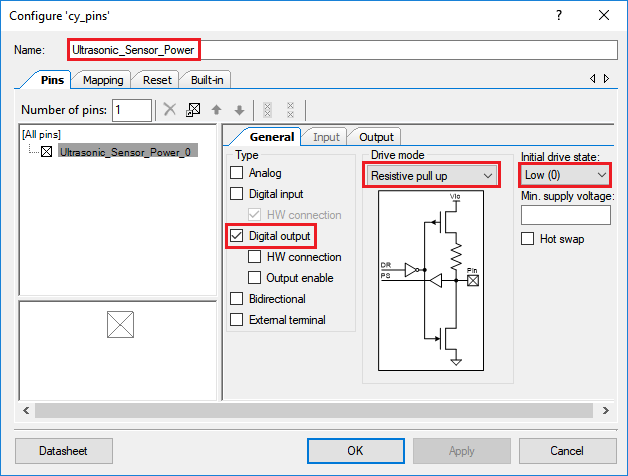Click pin icon beside Ultrasonic_Sensor_Power_0
Image resolution: width=628 pixels, height=476 pixels.
click(x=46, y=152)
